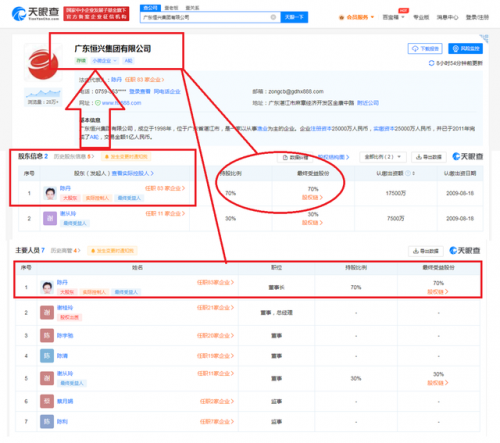This screenshot has width=500, height=443.
Task: Click the blue 陈 avatar in personnel row 4
Action: pos(47,356)
